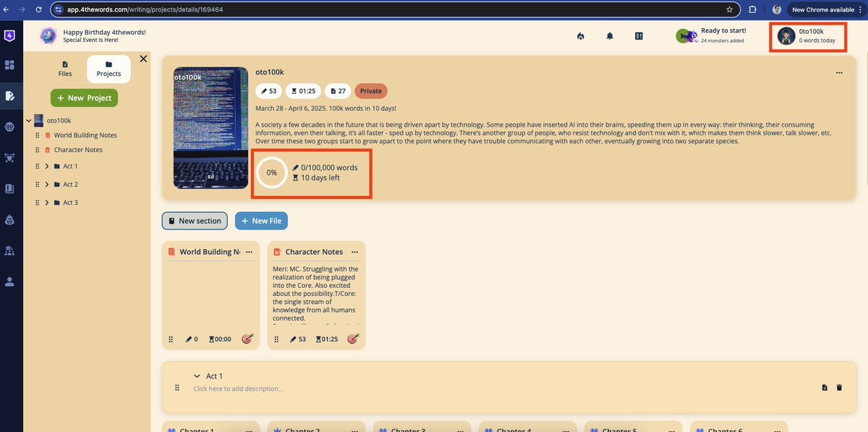
Task: Click the monster battle avatar by Ready to start
Action: tap(686, 35)
